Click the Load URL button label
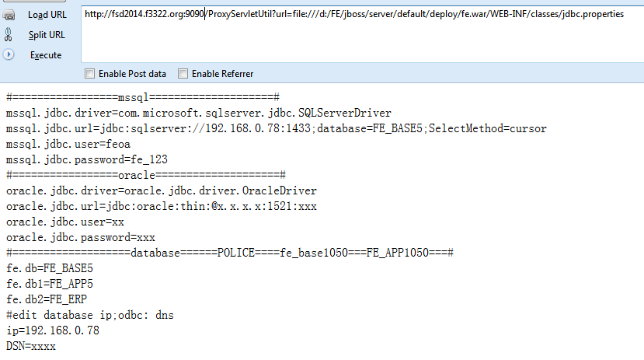The width and height of the screenshot is (644, 360). [x=47, y=15]
